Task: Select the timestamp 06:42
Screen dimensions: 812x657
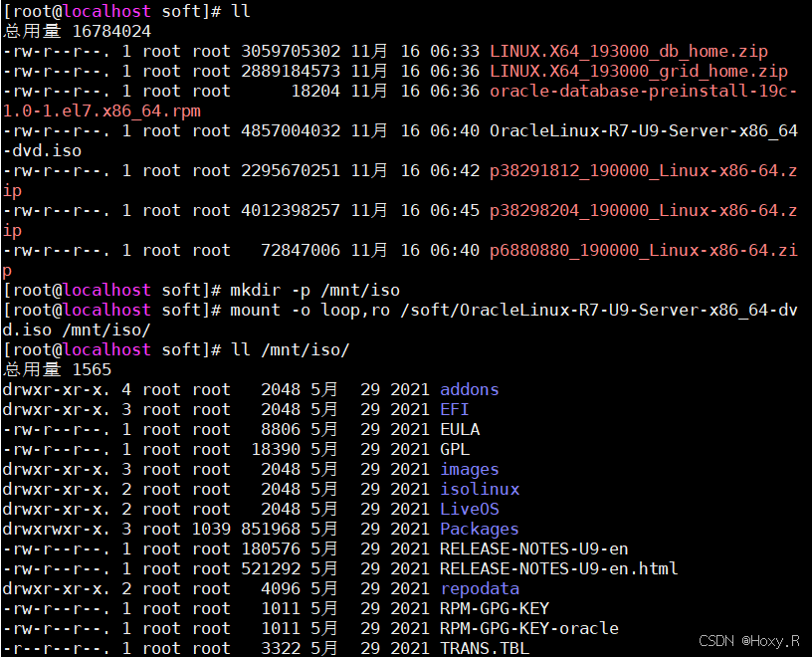Action: point(455,171)
